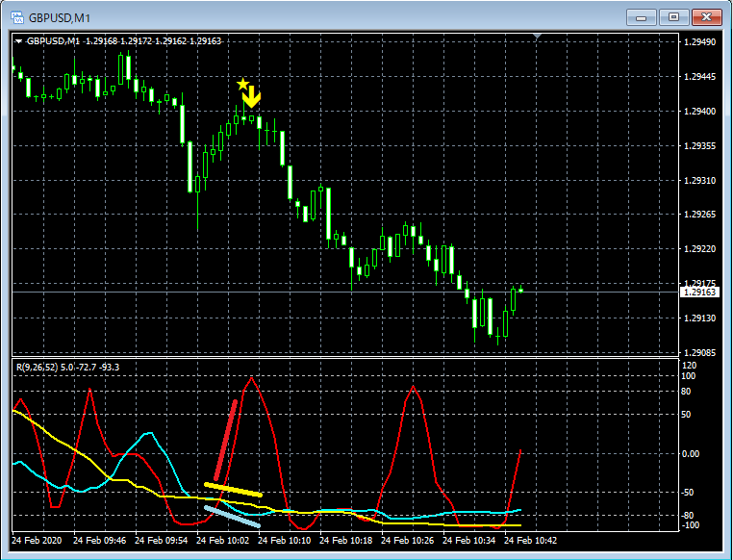Click the yellow down arrow sell signal

point(251,96)
